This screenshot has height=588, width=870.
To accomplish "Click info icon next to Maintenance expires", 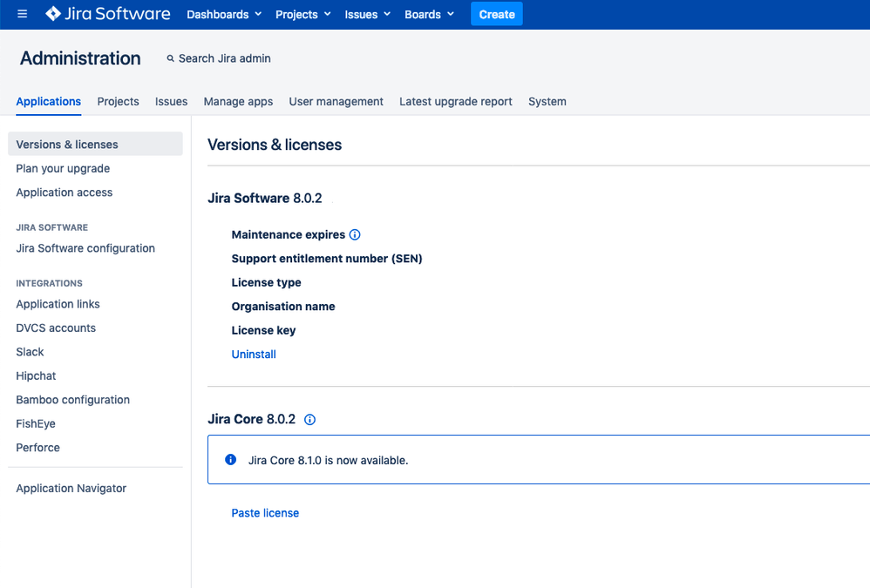I will [x=355, y=234].
